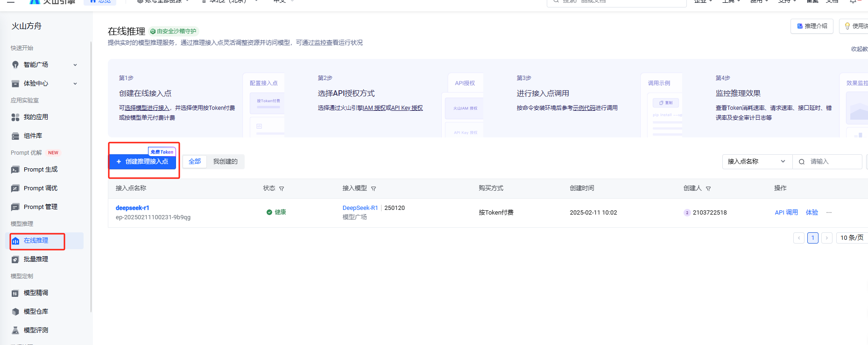Click the 接入模型 column filter icon
Image resolution: width=868 pixels, height=345 pixels.
click(x=374, y=188)
